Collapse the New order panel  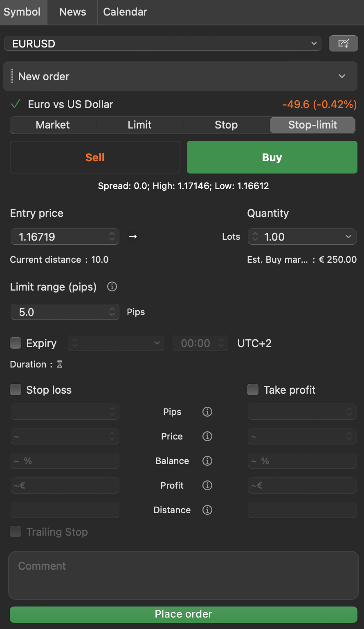342,77
